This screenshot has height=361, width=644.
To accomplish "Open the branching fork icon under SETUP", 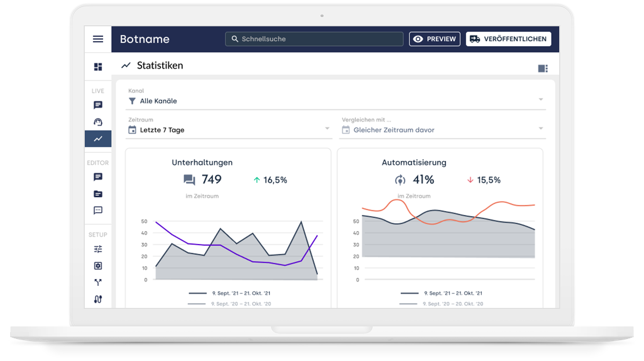I will coord(98,283).
